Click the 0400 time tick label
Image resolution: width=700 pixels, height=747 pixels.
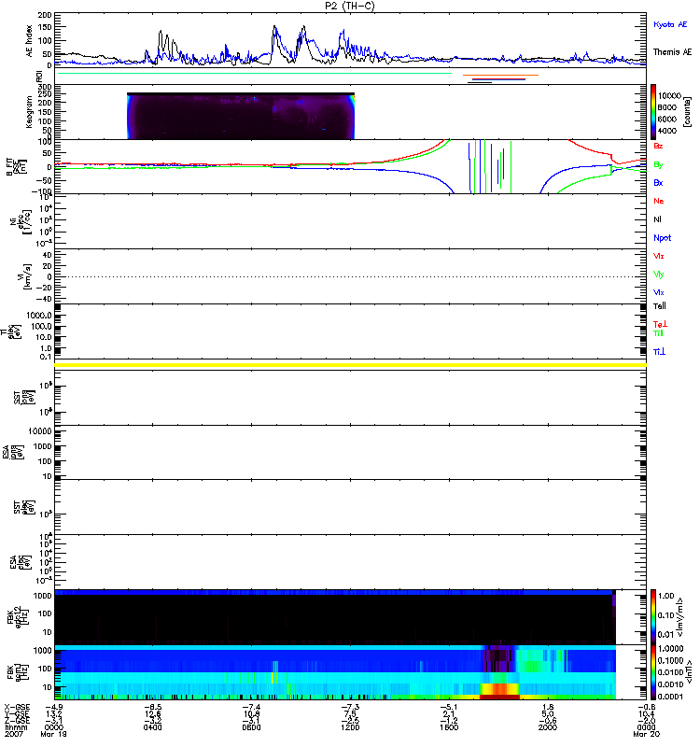click(152, 727)
